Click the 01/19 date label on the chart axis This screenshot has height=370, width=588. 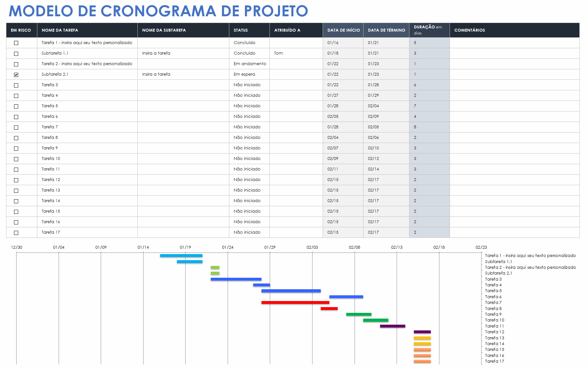(185, 247)
